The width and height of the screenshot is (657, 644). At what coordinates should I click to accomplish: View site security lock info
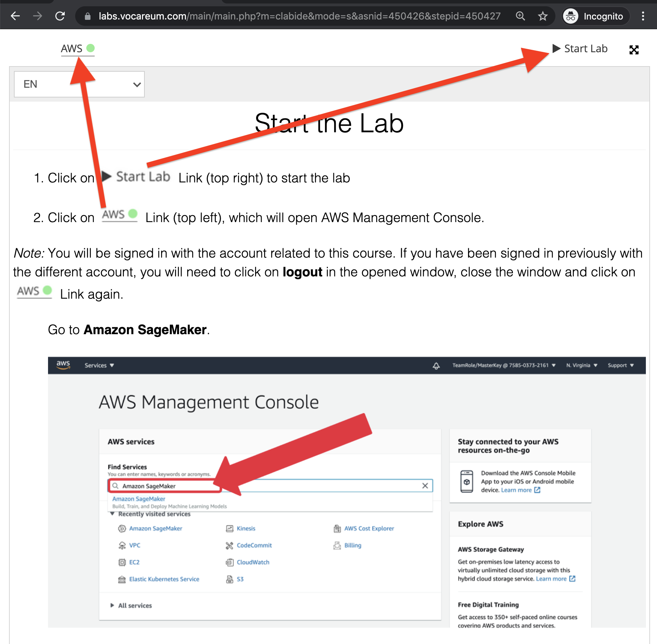pos(88,16)
